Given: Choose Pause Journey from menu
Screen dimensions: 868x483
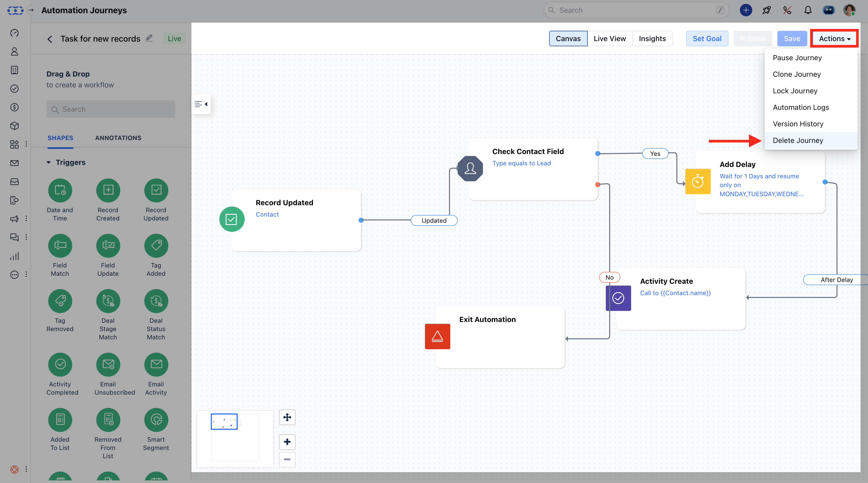Looking at the screenshot, I should point(811,58).
